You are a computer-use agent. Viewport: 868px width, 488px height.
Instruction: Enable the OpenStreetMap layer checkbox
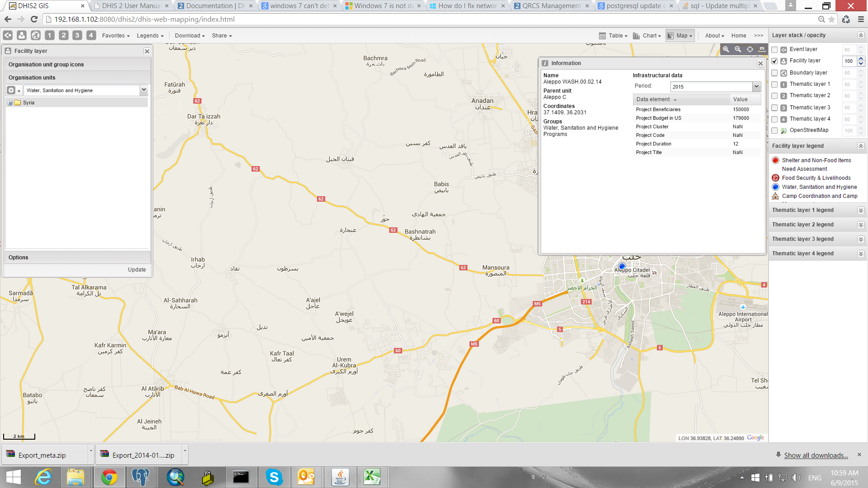(x=774, y=131)
